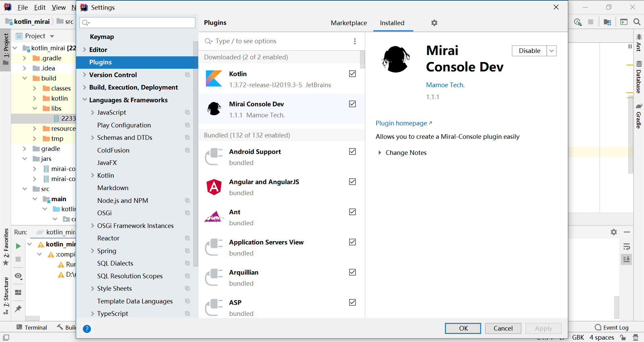This screenshot has height=342, width=644.
Task: Click the eye icon in Run panel
Action: [18, 276]
